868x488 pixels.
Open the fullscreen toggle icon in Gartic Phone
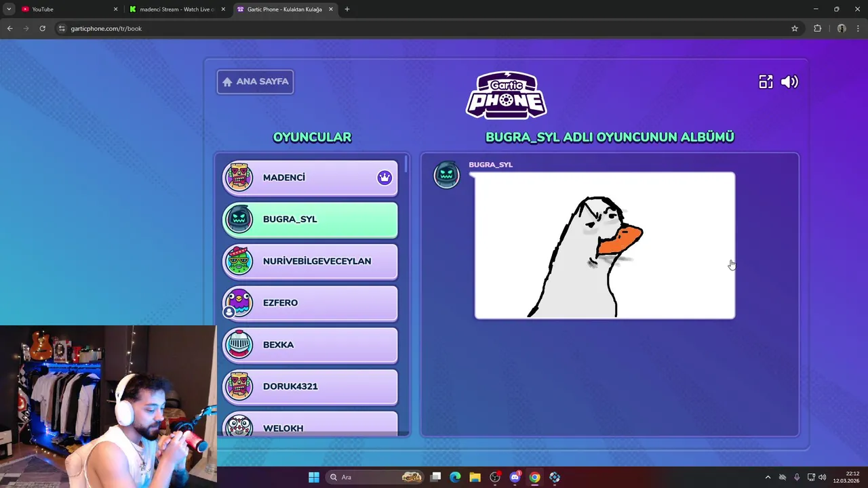pos(766,82)
